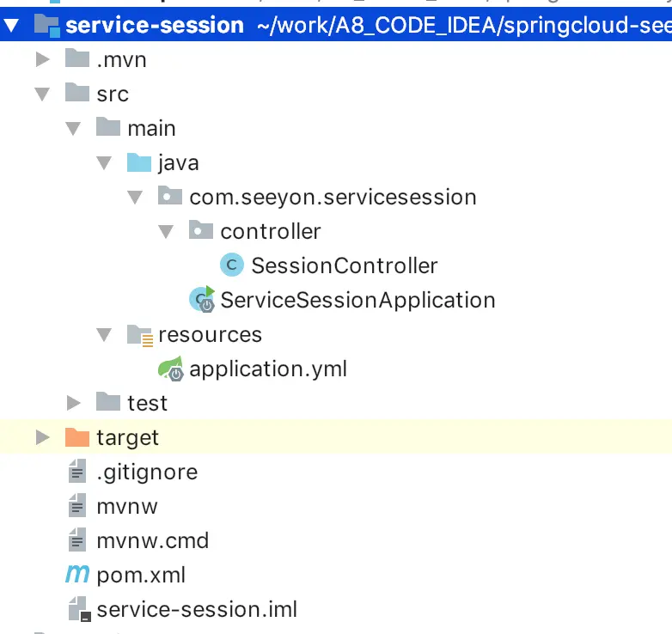Collapse the controller package
This screenshot has width=672, height=634.
coord(167,231)
